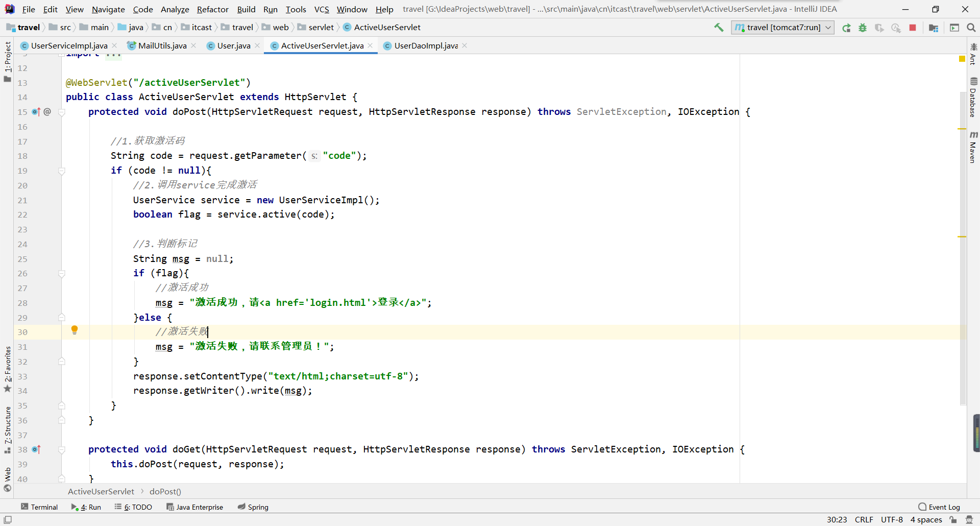This screenshot has height=526, width=980.
Task: Click the Build project hammer icon
Action: click(x=719, y=28)
